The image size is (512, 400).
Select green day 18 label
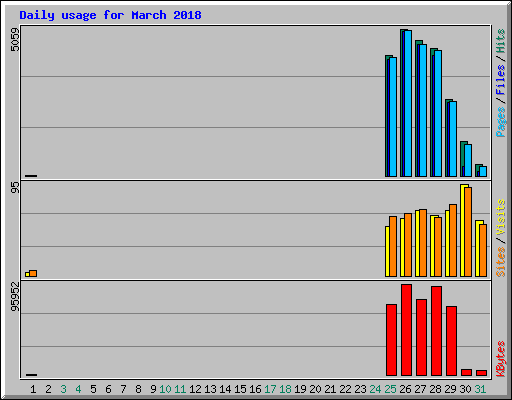pos(285,389)
